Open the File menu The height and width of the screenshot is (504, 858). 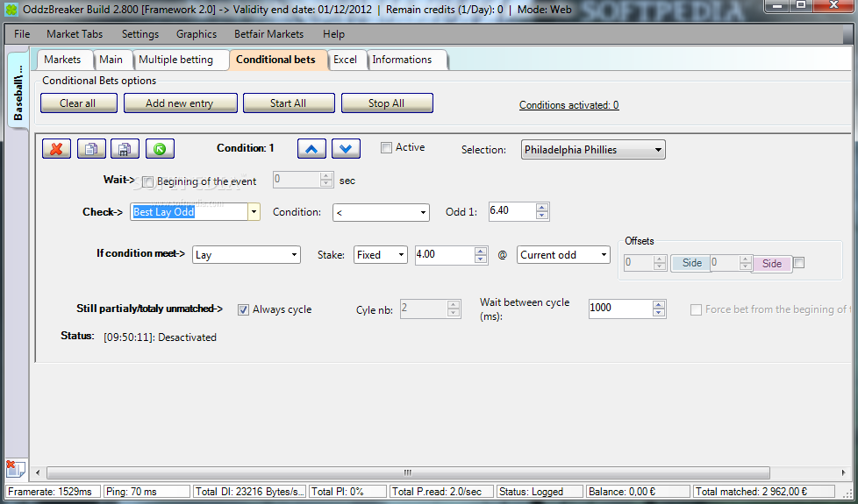[x=22, y=34]
